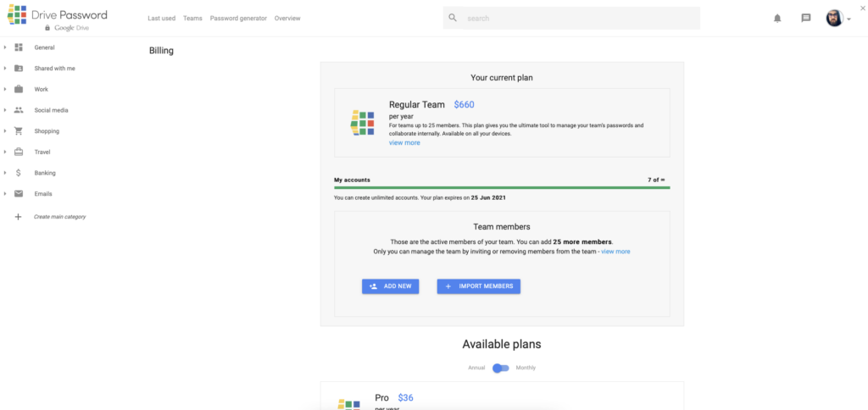The width and height of the screenshot is (868, 410).
Task: Click view more in Team members section
Action: (615, 252)
